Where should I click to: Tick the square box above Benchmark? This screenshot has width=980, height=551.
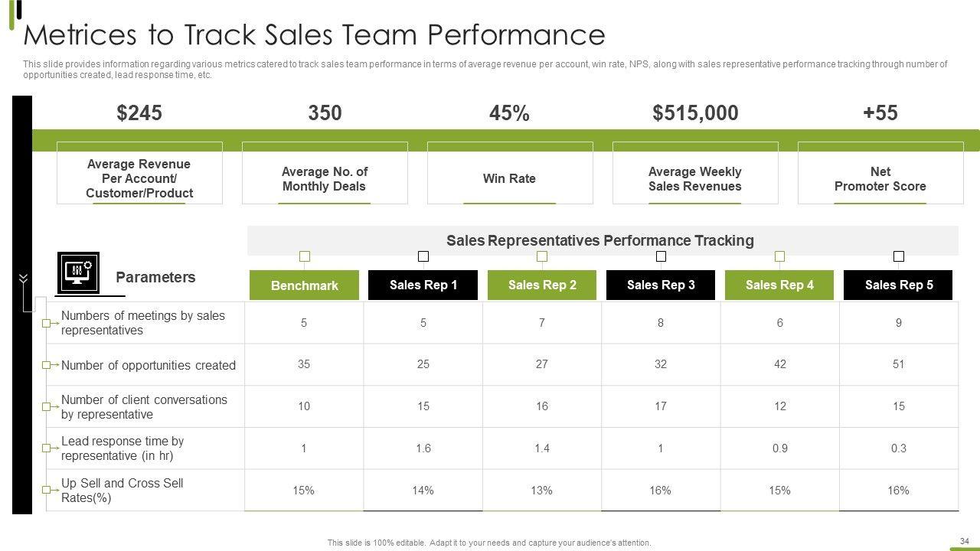305,256
